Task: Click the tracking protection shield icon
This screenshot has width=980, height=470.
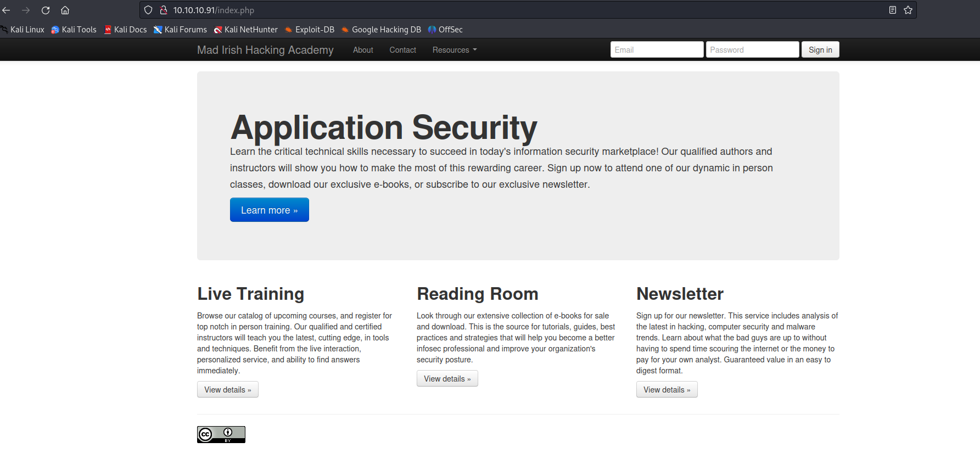Action: tap(148, 10)
